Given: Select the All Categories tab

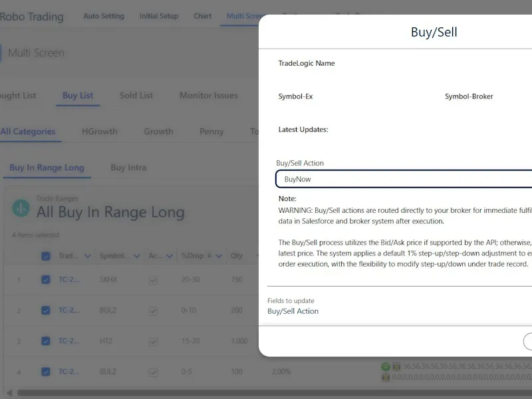Looking at the screenshot, I should click(28, 131).
